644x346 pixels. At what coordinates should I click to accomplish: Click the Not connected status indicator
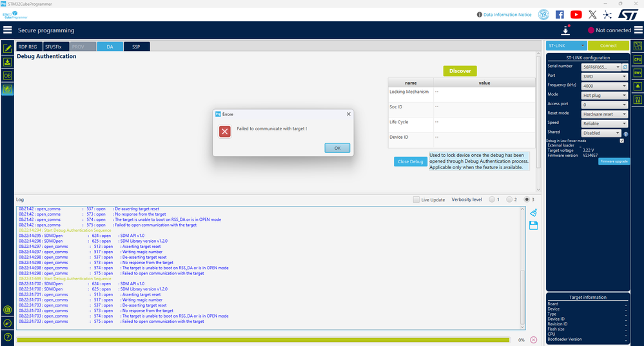[x=609, y=30]
